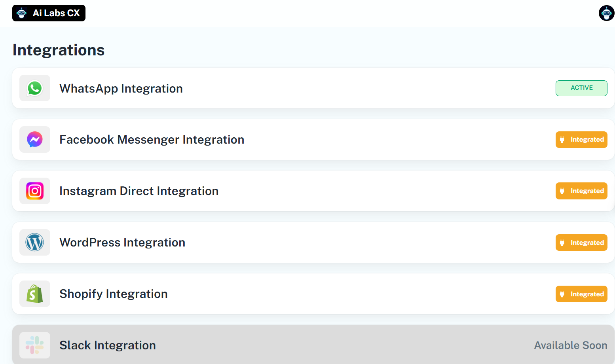Click the ACTIVE badge for WhatsApp

tap(581, 88)
